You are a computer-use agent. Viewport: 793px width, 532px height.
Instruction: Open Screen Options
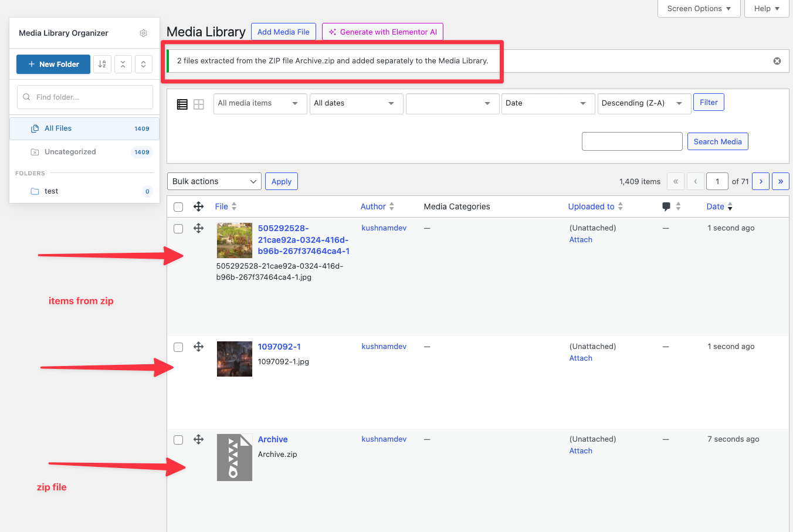699,9
